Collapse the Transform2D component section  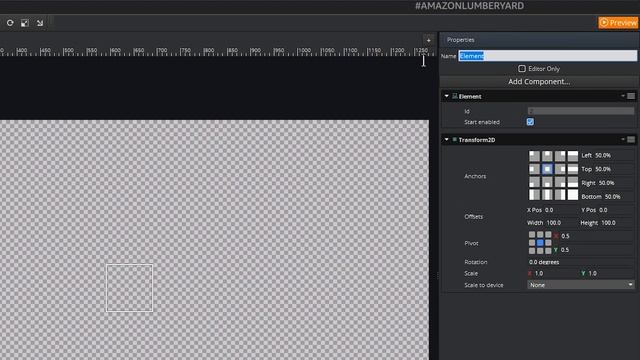(447, 140)
